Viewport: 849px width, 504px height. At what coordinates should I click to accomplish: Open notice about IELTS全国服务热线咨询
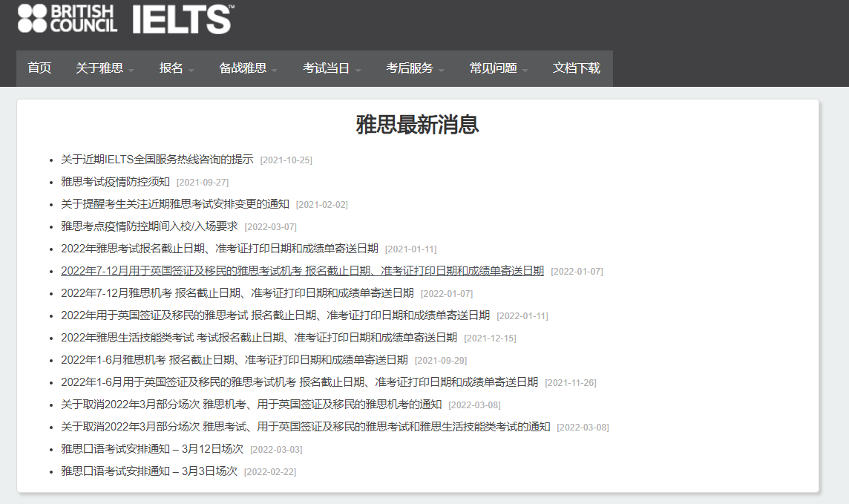157,160
